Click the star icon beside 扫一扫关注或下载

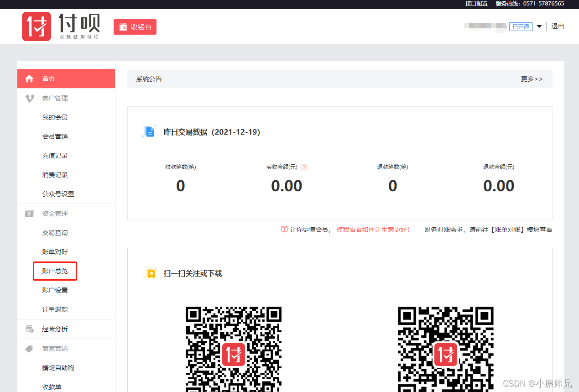point(150,273)
